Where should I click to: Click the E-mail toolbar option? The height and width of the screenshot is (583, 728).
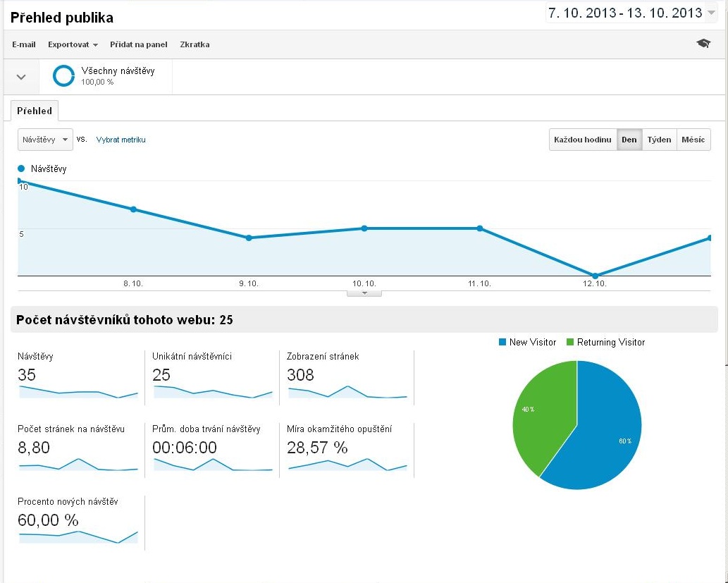click(x=24, y=44)
